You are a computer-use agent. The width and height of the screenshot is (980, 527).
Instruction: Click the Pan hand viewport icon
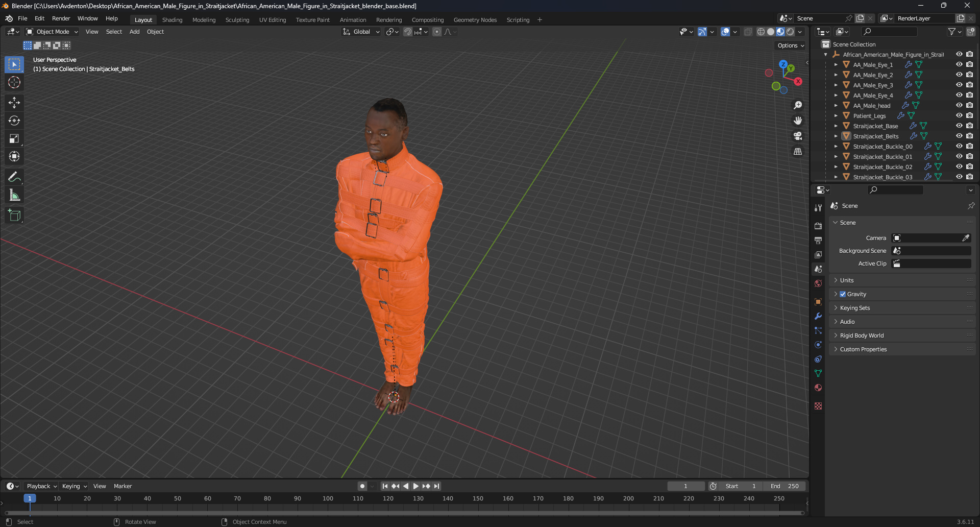tap(798, 121)
